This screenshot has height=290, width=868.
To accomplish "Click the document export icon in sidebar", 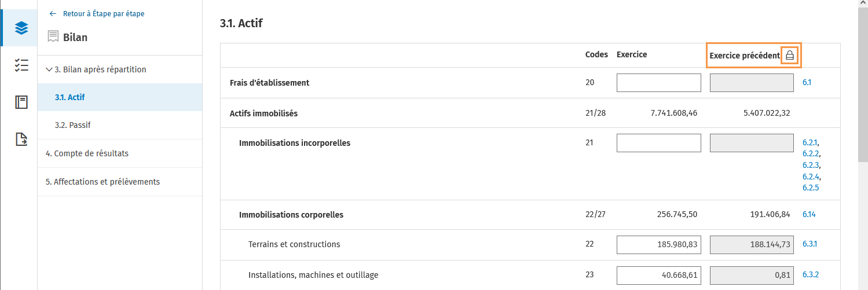I will [x=21, y=139].
